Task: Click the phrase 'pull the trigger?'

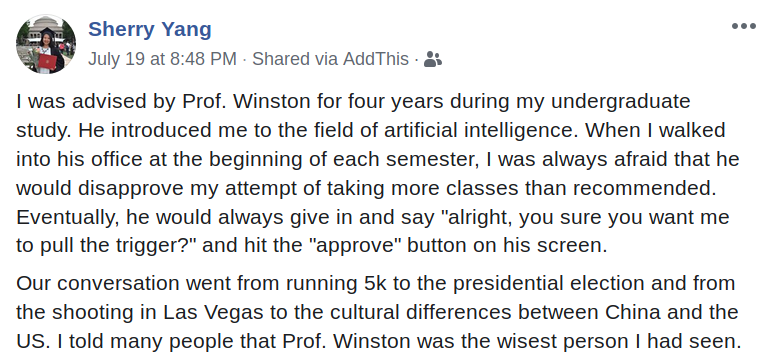Action: click(112, 246)
